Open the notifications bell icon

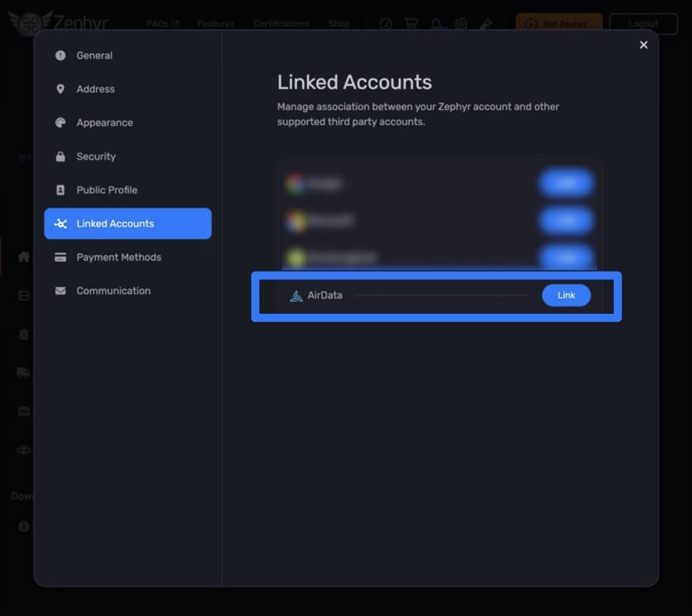(436, 24)
